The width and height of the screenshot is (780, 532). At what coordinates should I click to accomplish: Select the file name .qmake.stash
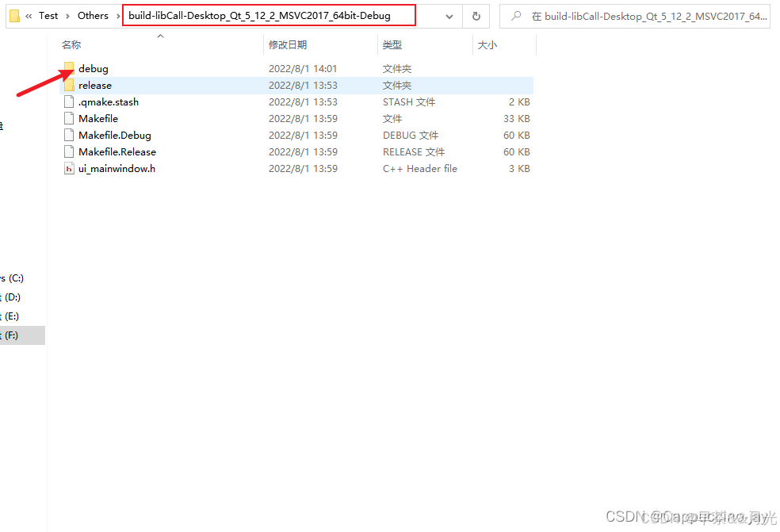[109, 102]
